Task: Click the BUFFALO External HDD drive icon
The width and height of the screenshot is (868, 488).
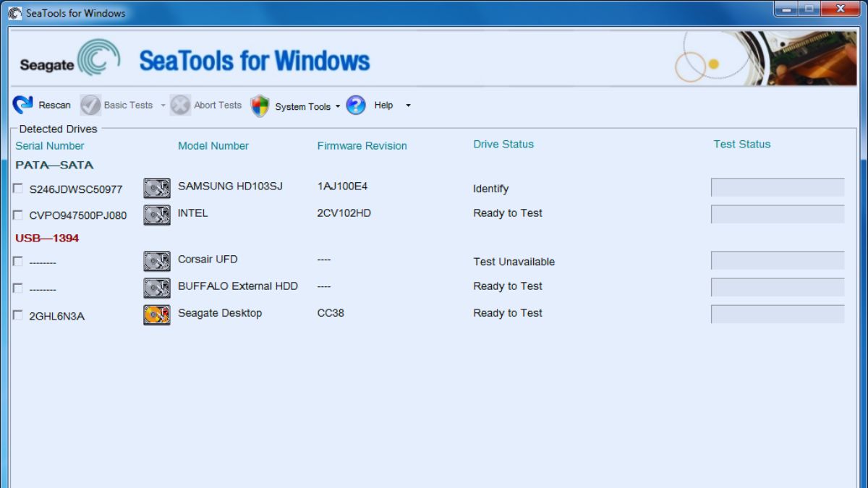Action: (157, 288)
